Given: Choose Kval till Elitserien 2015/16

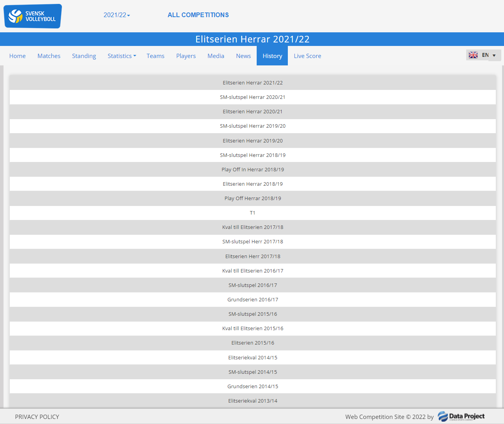Looking at the screenshot, I should pyautogui.click(x=253, y=328).
